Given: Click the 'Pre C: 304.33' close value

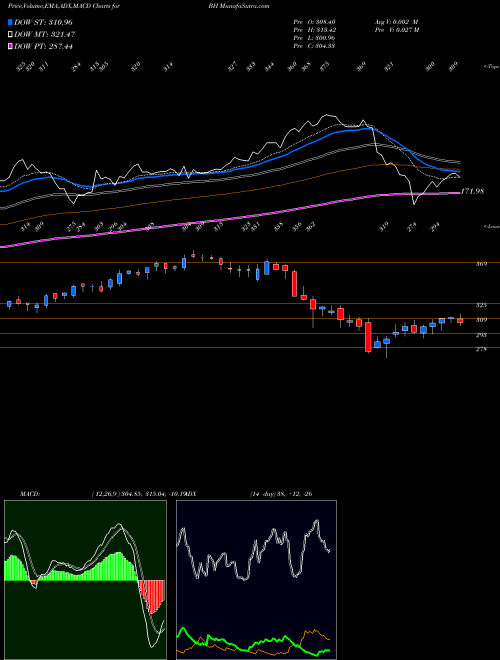Looking at the screenshot, I should click(314, 46).
